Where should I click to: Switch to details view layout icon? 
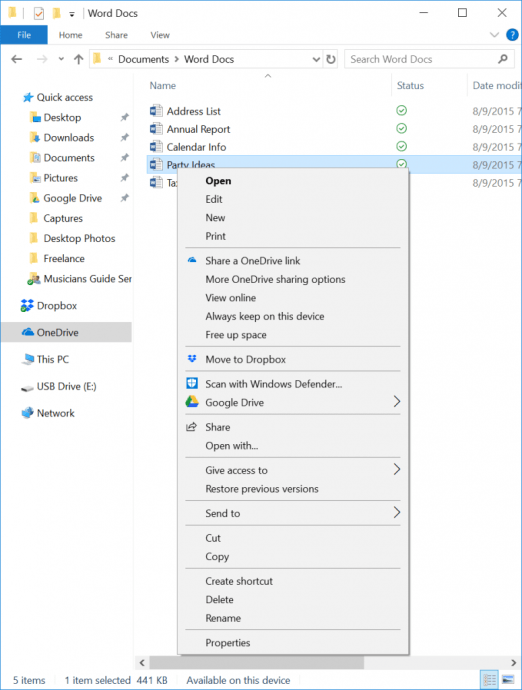tap(489, 680)
